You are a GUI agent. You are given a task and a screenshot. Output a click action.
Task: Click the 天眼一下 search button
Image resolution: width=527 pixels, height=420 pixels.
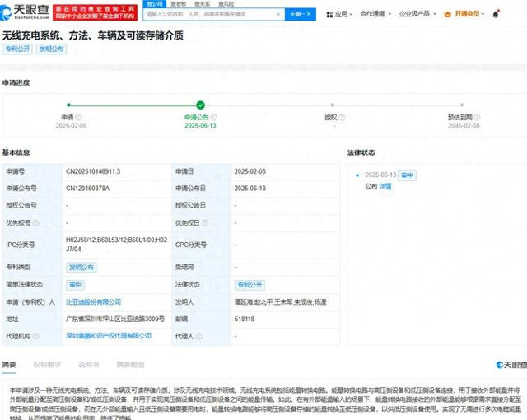(299, 14)
